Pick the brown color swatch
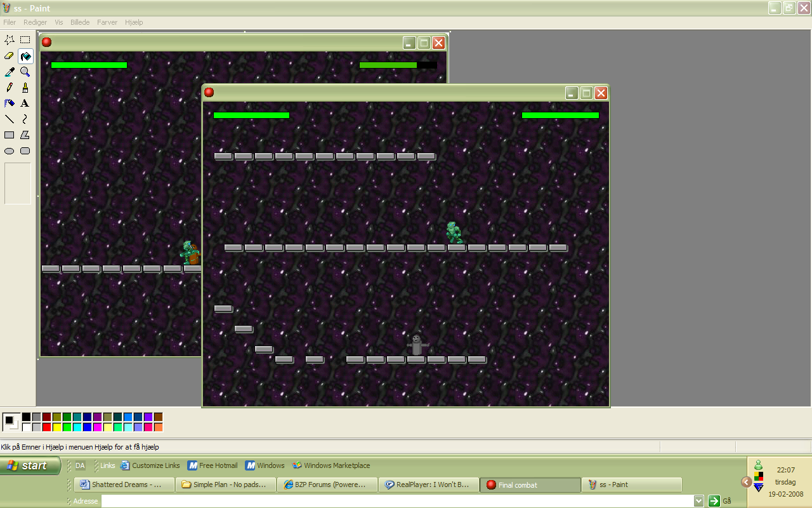This screenshot has width=812, height=508. point(158,417)
